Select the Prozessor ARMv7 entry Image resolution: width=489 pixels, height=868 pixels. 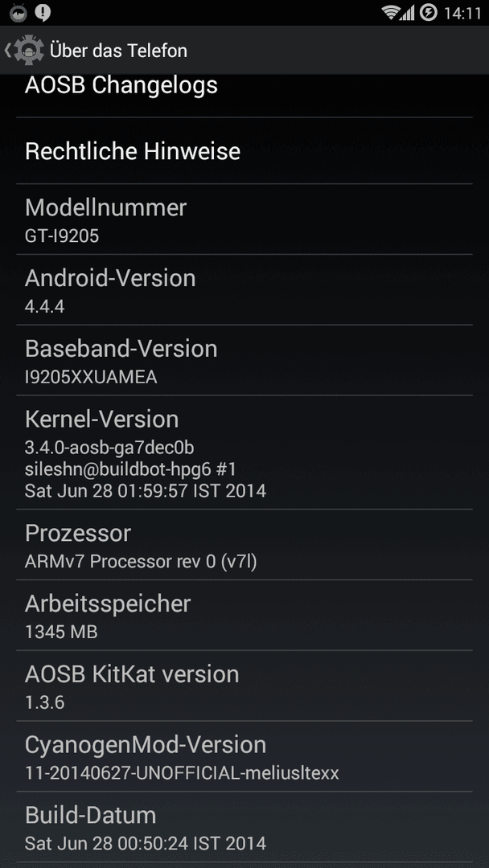coord(244,545)
